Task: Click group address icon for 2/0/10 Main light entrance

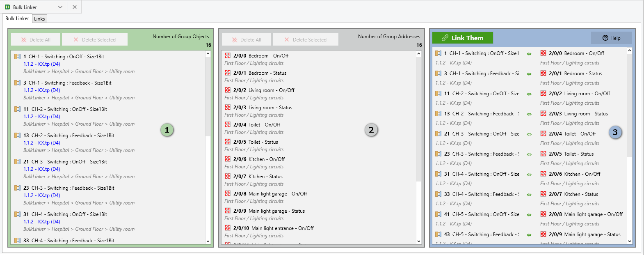Action: [x=228, y=228]
